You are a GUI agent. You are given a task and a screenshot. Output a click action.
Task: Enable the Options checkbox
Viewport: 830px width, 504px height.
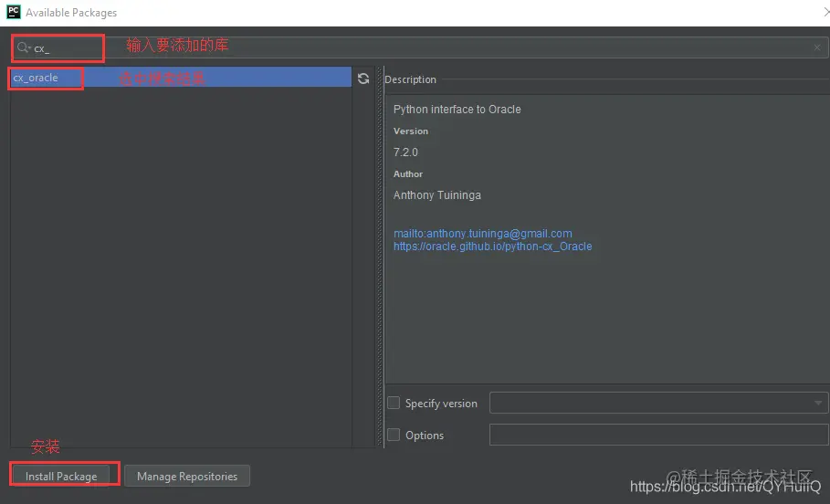394,435
